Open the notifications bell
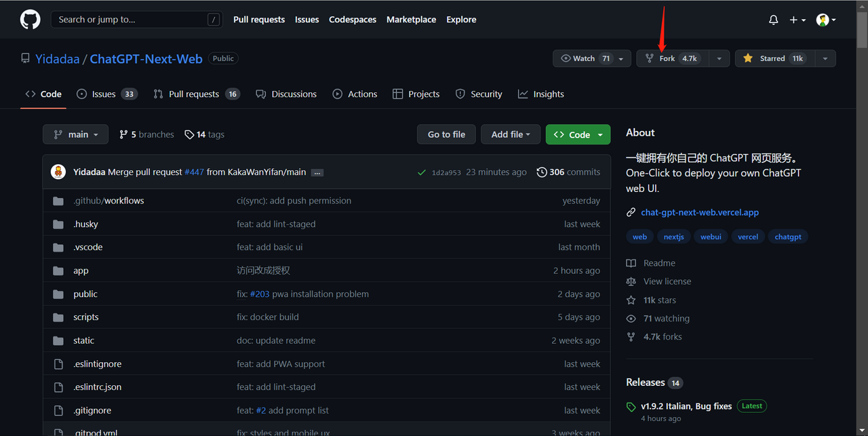868x436 pixels. tap(773, 20)
